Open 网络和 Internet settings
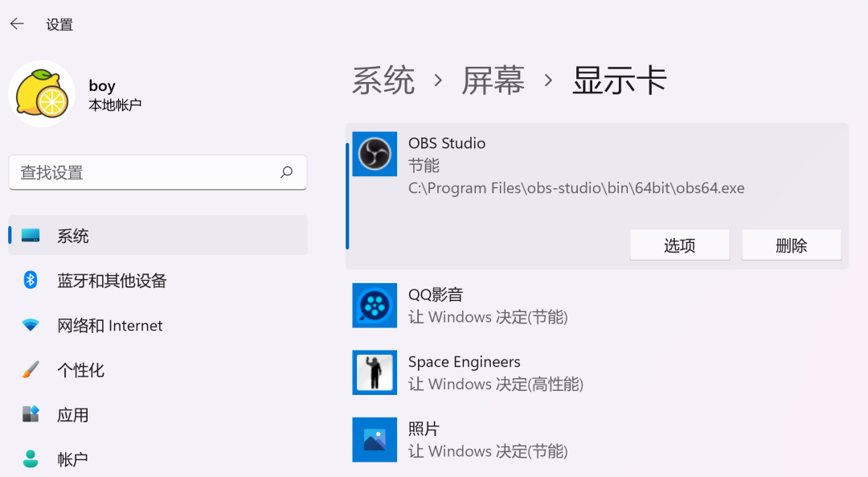 pos(158,325)
